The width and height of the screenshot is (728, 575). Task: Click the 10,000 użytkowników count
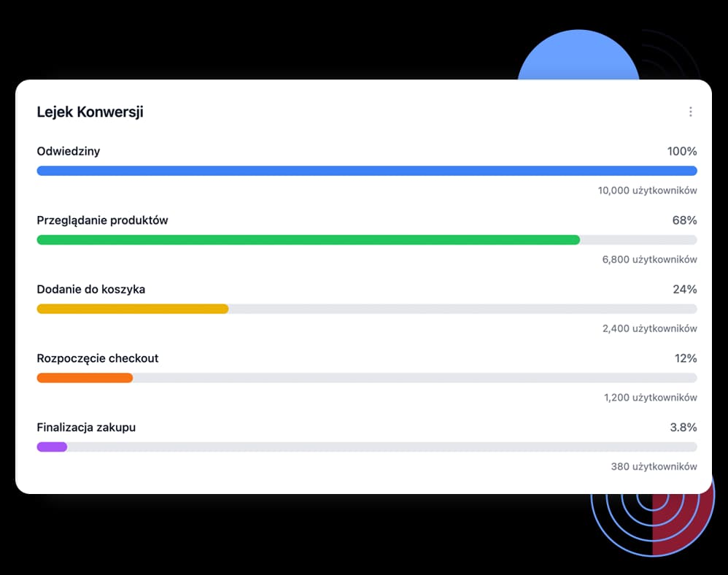[647, 190]
